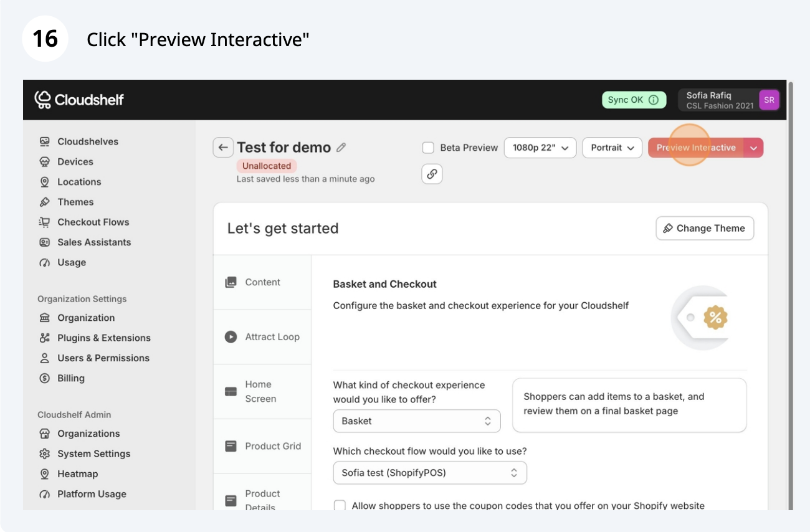Click the Basket and Checkout heading
Viewport: 810px width, 532px height.
tap(385, 284)
